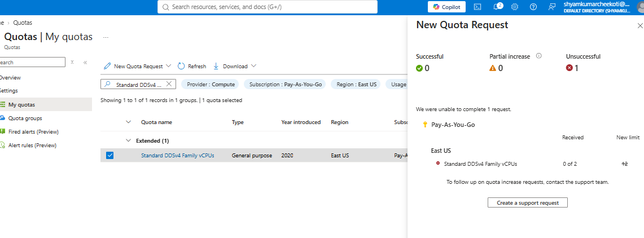
Task: Click the Quota groups cloud icon
Action: pyautogui.click(x=2, y=118)
